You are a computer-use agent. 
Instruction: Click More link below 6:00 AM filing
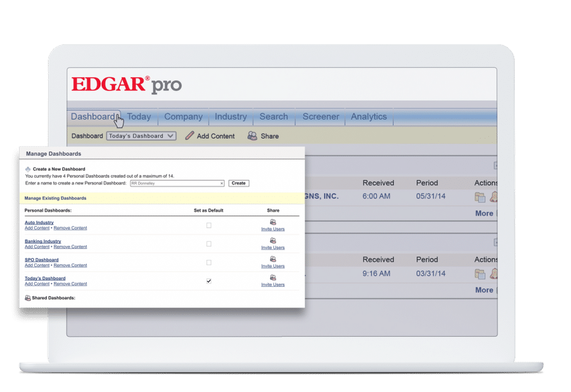tap(484, 214)
